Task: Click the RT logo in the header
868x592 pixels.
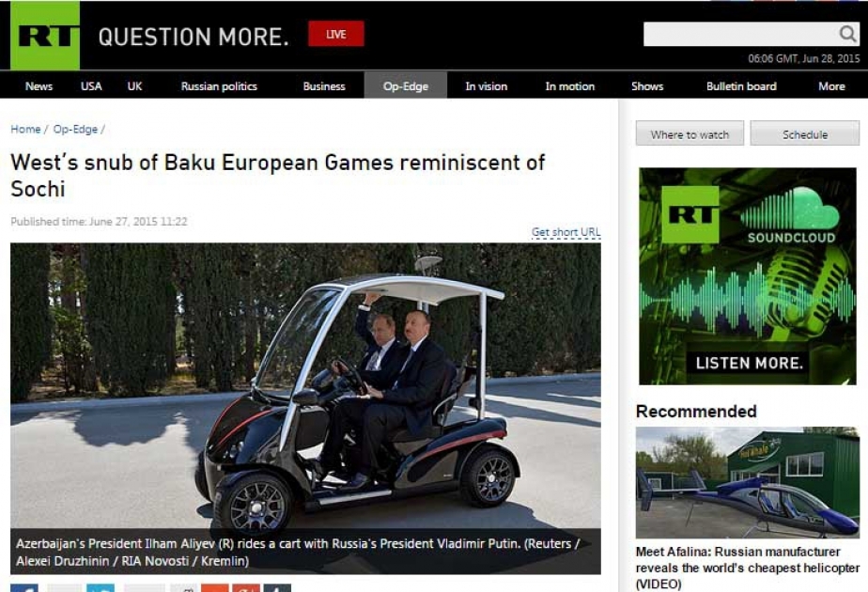Action: coord(45,37)
